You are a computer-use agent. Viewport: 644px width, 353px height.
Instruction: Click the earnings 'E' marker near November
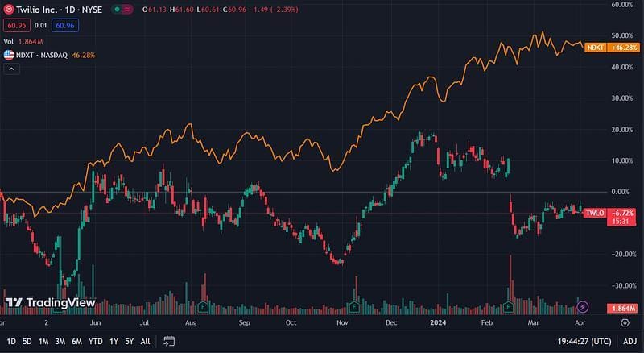354,307
